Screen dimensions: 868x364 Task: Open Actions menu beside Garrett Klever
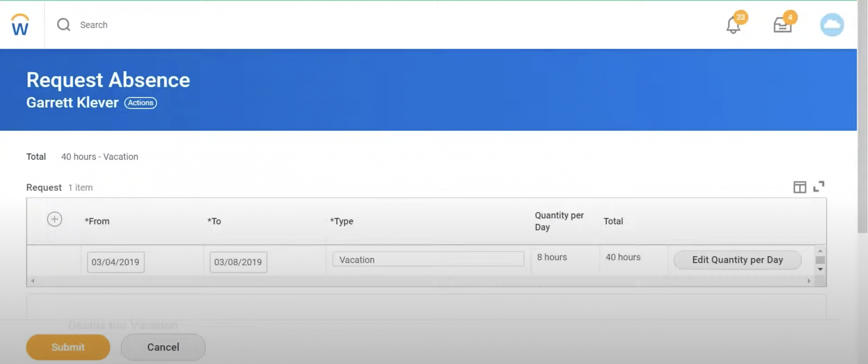tap(140, 103)
